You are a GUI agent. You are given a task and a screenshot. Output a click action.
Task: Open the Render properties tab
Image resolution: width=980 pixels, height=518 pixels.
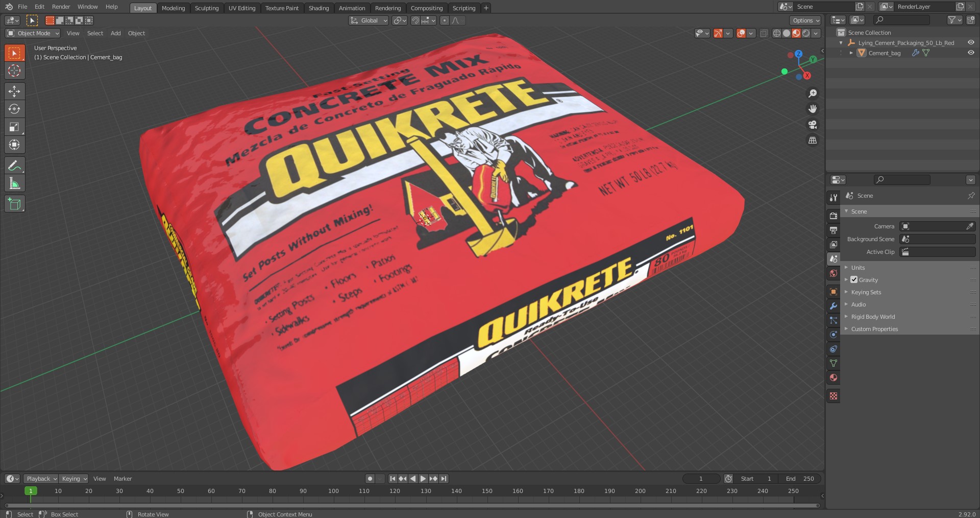pos(834,216)
